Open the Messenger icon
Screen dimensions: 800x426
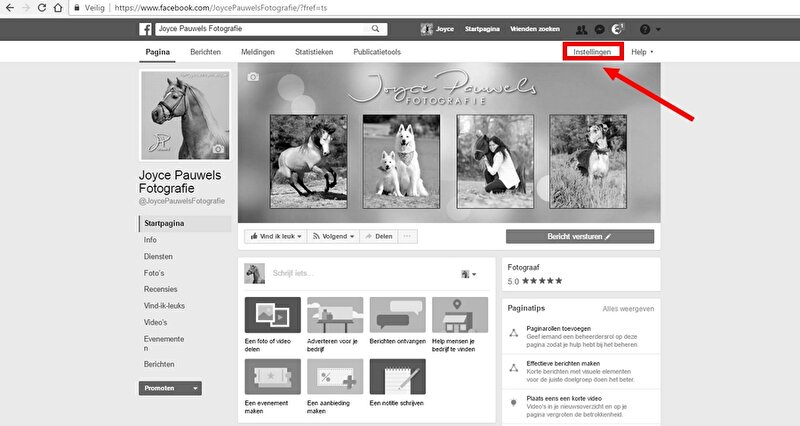598,29
